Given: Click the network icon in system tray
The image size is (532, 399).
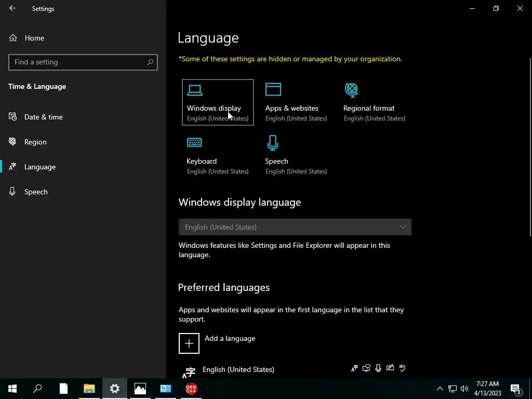Looking at the screenshot, I should (453, 389).
